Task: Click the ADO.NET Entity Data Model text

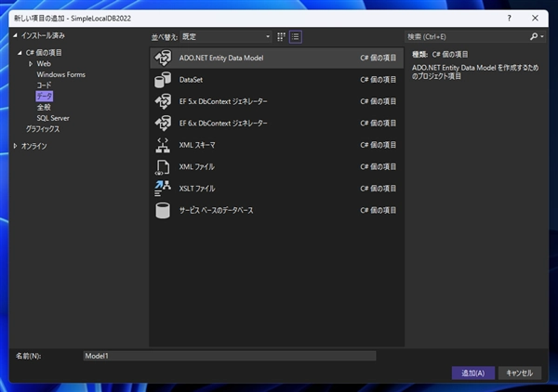Action: (x=221, y=58)
